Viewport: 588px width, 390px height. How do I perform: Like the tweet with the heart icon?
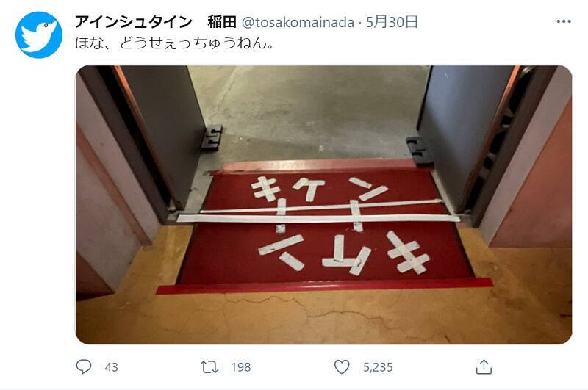tap(342, 366)
